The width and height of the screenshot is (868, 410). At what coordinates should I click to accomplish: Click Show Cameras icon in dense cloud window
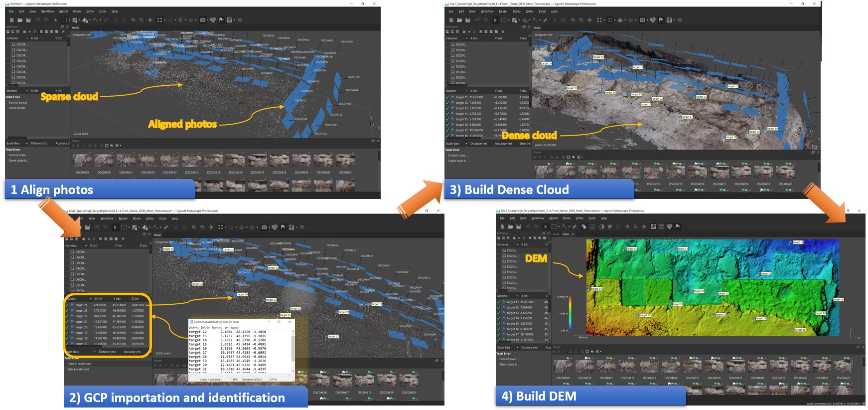tap(643, 20)
